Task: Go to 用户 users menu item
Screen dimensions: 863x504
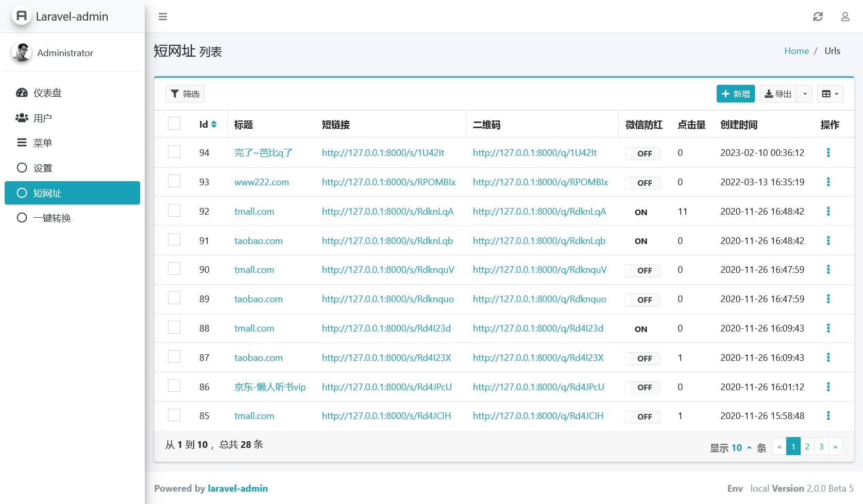Action: [42, 118]
